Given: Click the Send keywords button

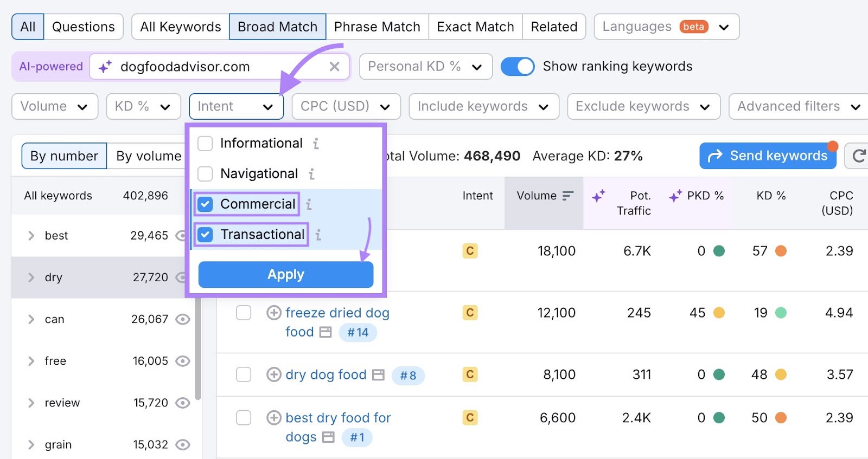Looking at the screenshot, I should pyautogui.click(x=767, y=156).
